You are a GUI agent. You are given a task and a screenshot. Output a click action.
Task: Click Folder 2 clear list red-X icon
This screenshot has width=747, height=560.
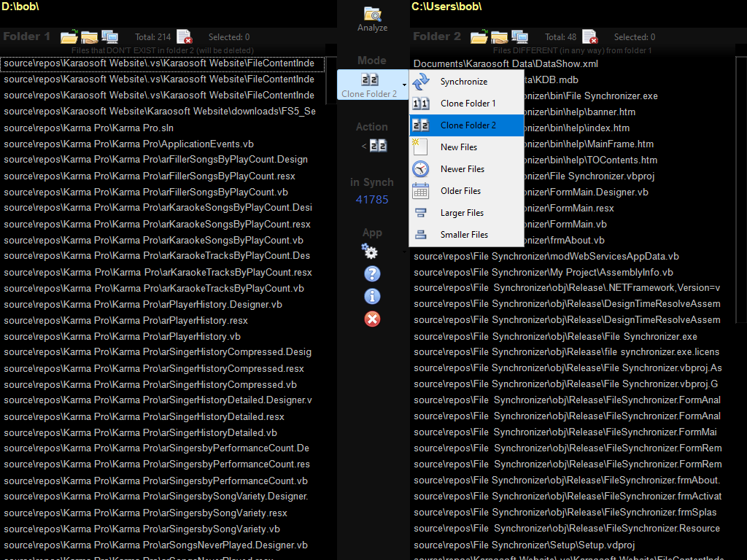pyautogui.click(x=589, y=36)
